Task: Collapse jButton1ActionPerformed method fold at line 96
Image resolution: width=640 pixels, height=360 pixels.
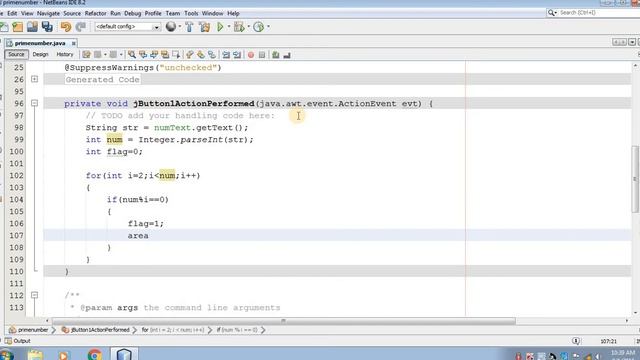Action: tap(35, 103)
